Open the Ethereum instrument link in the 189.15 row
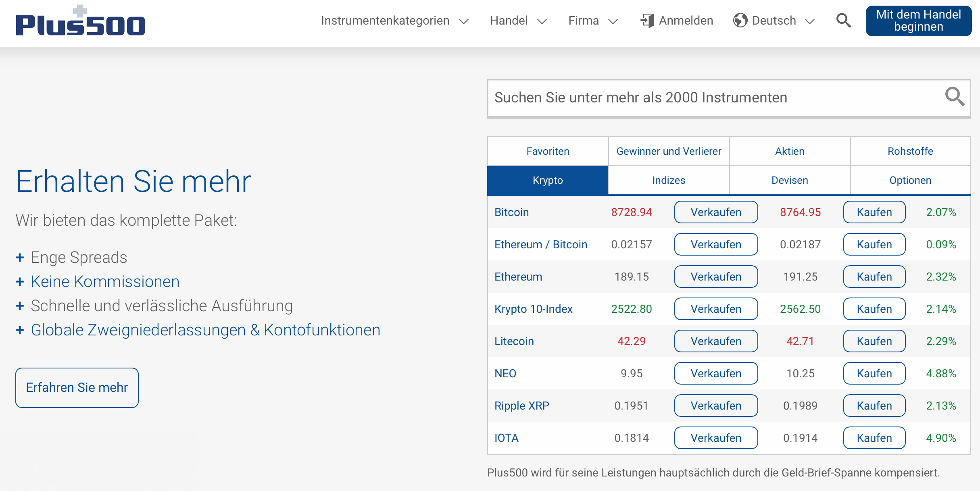This screenshot has width=980, height=491. point(518,277)
